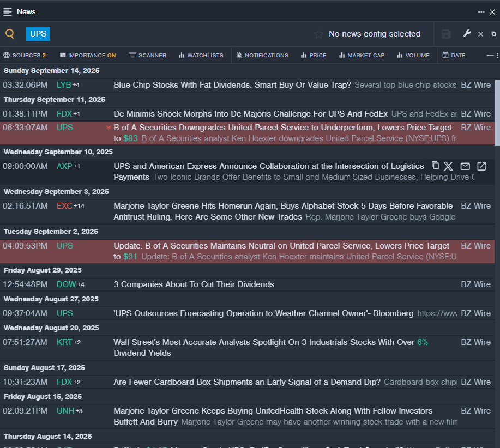Open the three-dot panel options menu
Screen dimensions: 500x448
tap(481, 11)
